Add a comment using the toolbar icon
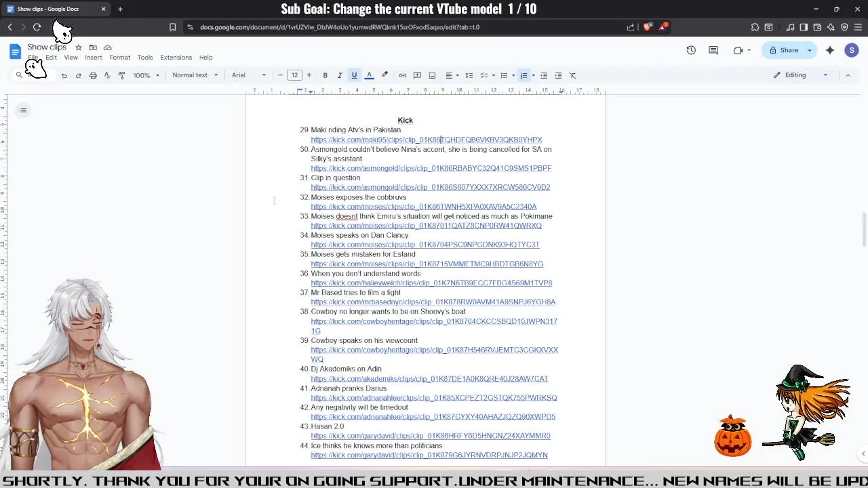The image size is (868, 488). [x=417, y=75]
